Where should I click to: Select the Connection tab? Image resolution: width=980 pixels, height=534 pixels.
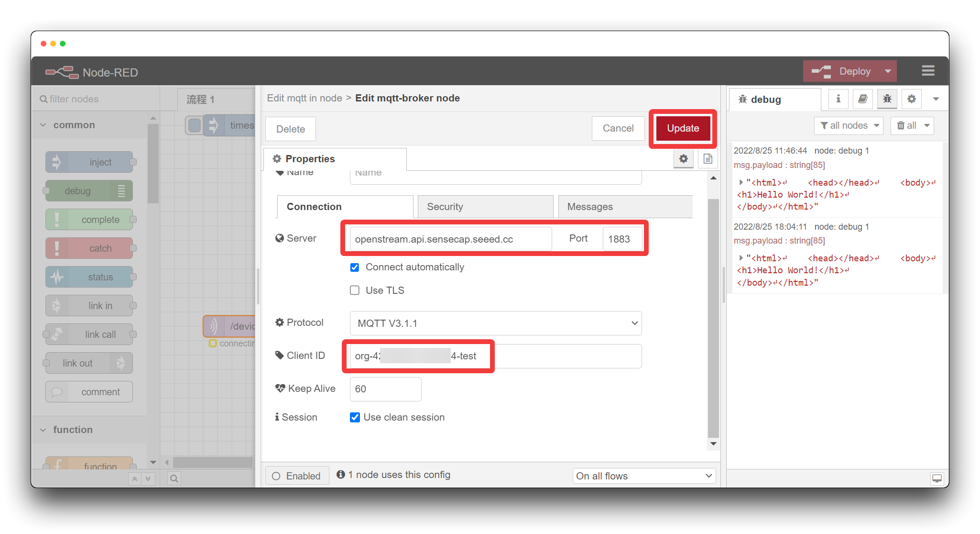pos(345,207)
